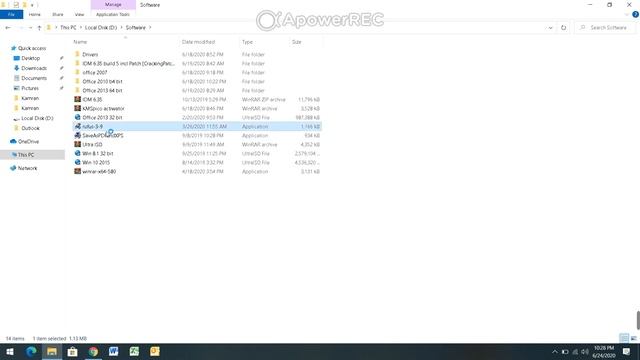Open Google Chrome from the taskbar
This screenshot has width=640, height=360.
point(93,351)
